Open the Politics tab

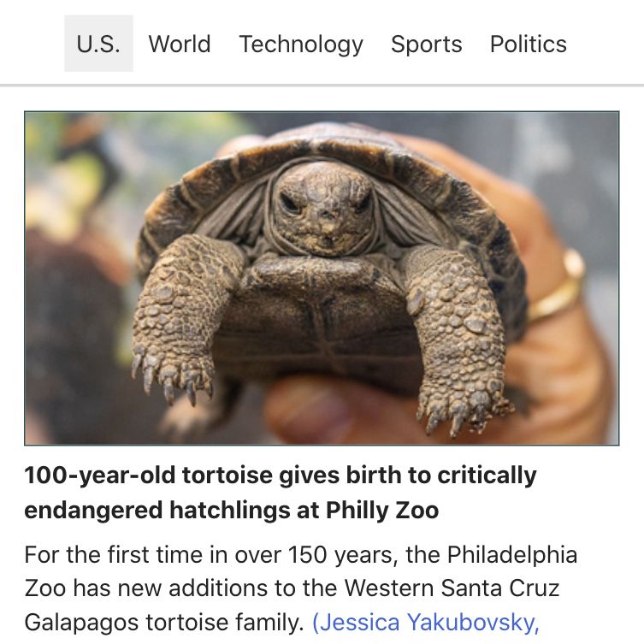point(528,44)
